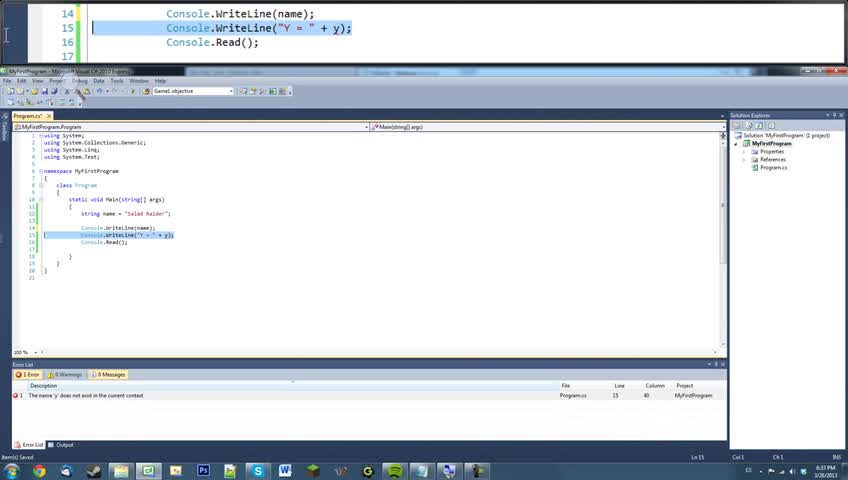The width and height of the screenshot is (848, 480).
Task: Open the Game1.objective find combo box
Action: pos(193,91)
